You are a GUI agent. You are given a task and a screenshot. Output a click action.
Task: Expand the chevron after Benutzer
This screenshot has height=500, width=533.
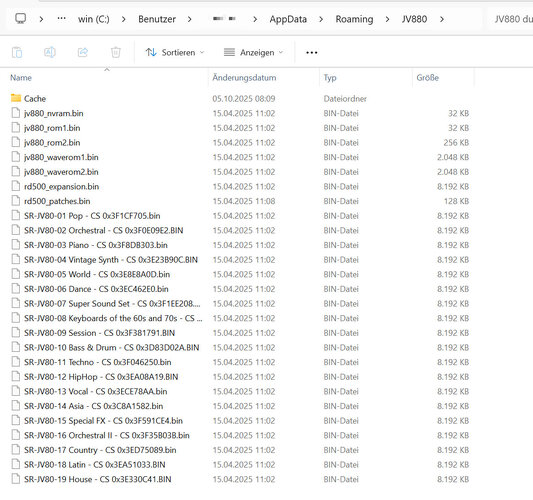click(x=190, y=19)
